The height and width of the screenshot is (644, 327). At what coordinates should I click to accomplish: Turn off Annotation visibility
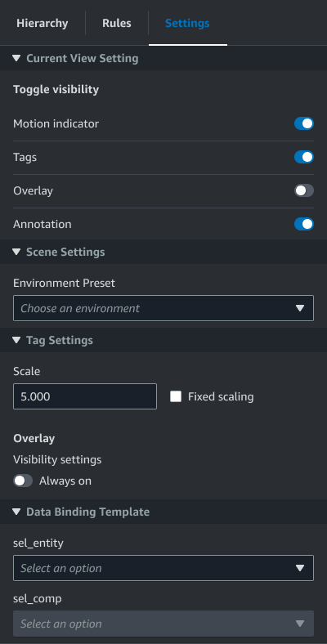point(304,224)
